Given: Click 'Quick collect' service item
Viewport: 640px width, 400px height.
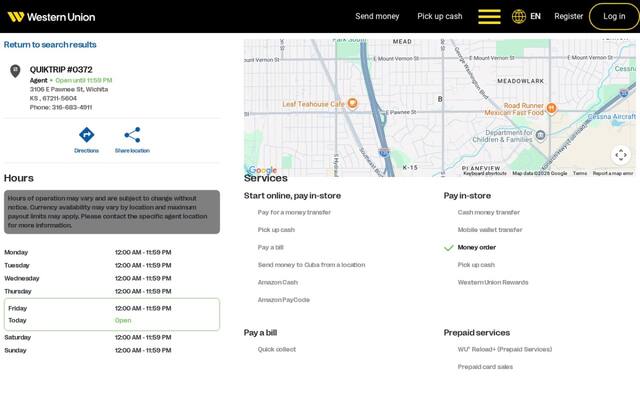Looking at the screenshot, I should [x=277, y=349].
